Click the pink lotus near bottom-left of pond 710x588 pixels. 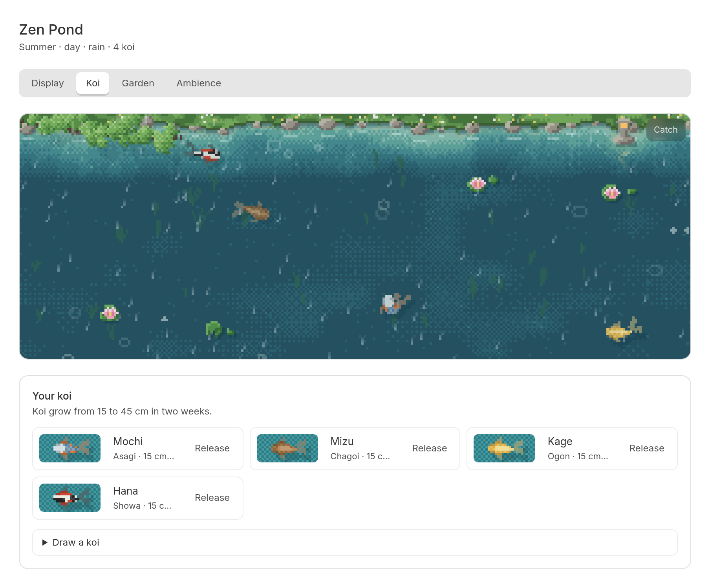point(110,313)
